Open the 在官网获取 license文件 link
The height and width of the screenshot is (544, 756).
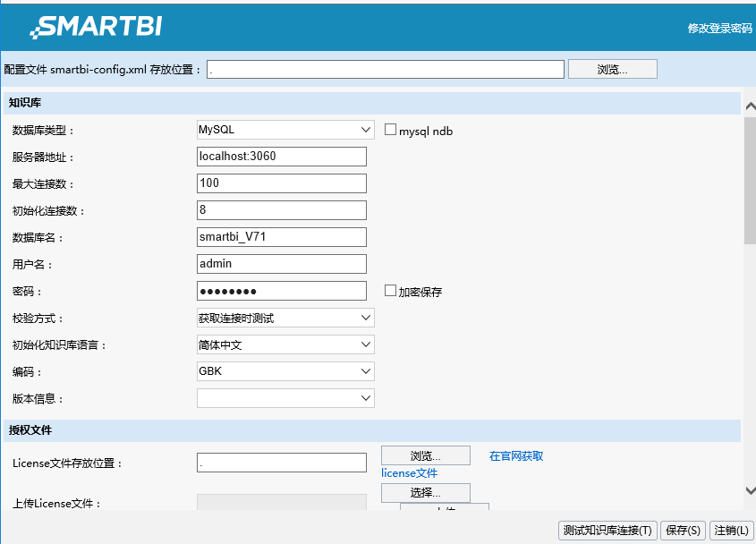[x=516, y=456]
